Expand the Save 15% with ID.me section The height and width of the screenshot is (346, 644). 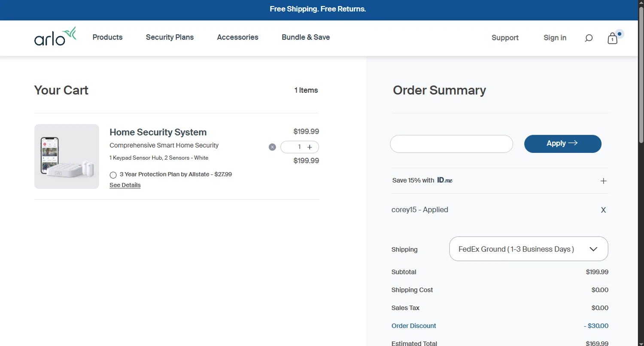tap(603, 181)
